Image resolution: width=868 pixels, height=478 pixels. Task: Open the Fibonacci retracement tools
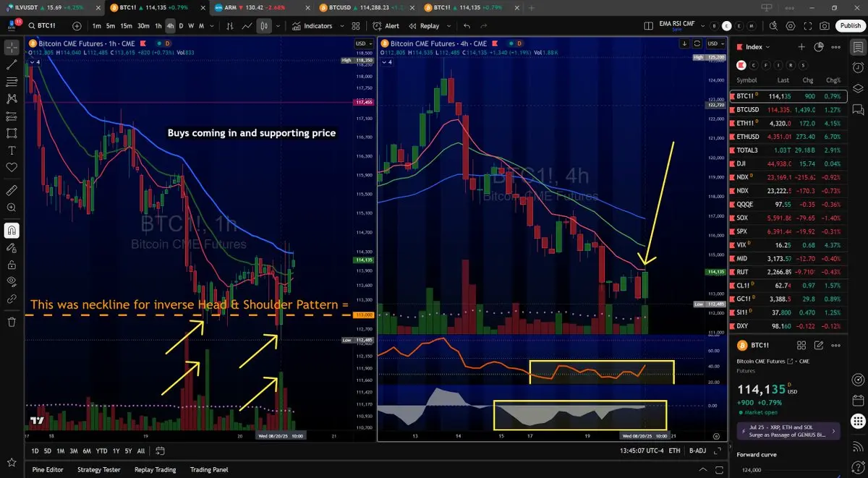[12, 82]
